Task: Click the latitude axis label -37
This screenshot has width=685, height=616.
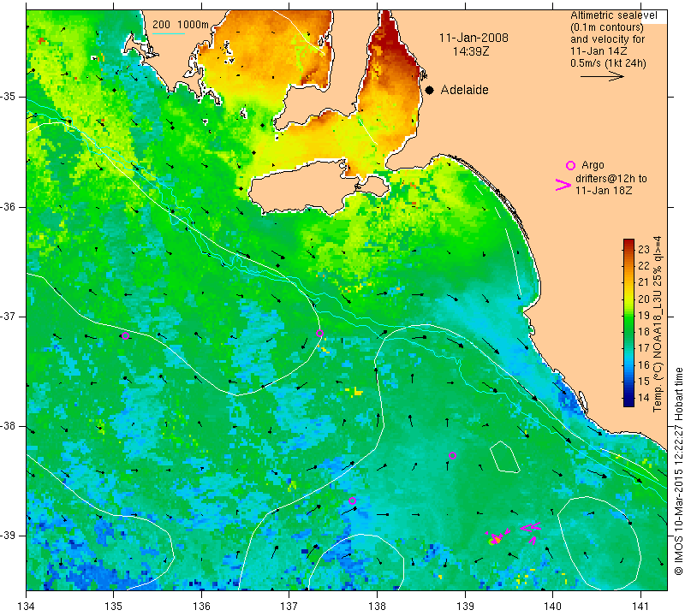Action: click(x=9, y=316)
